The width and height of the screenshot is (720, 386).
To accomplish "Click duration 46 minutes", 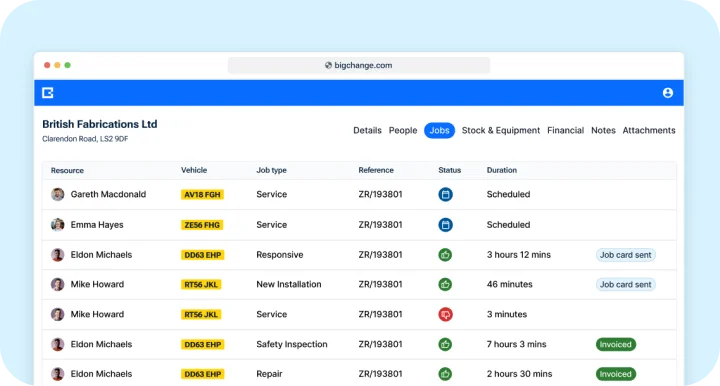I will [510, 285].
